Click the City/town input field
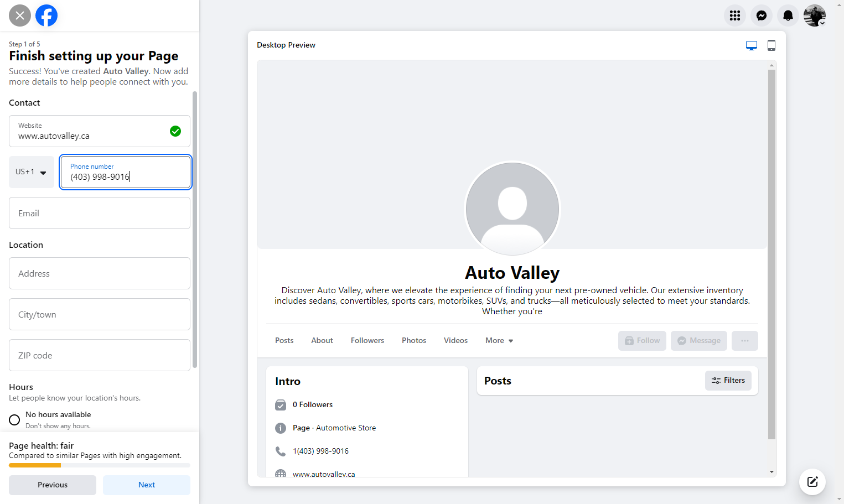Image resolution: width=844 pixels, height=504 pixels. pos(100,314)
